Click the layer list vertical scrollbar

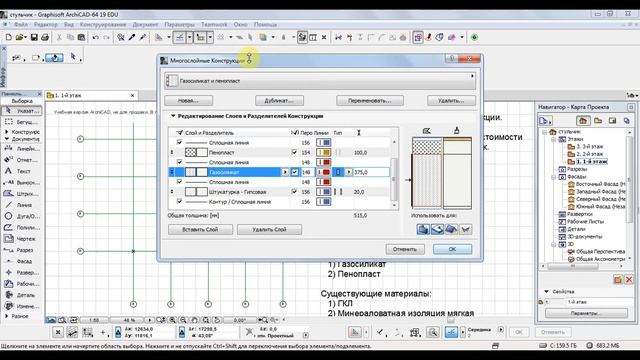tap(394, 172)
